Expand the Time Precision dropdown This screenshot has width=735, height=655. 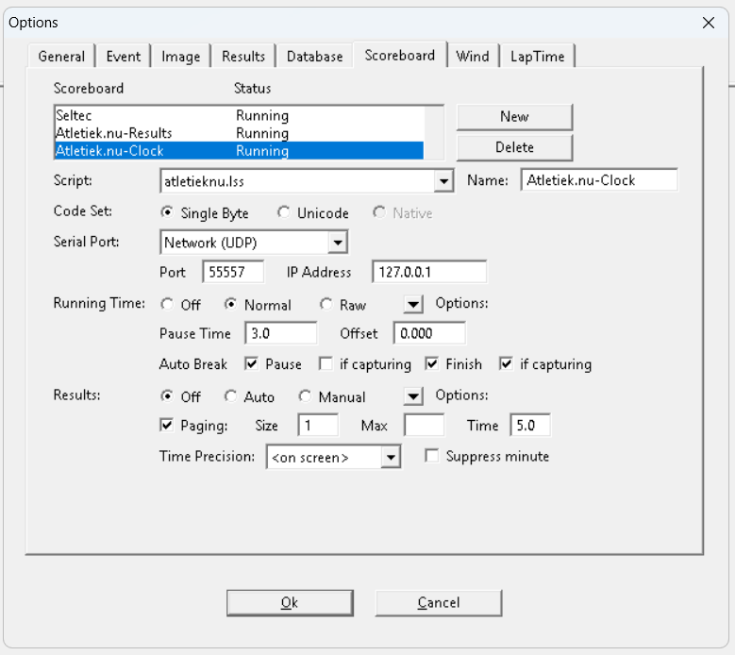tap(390, 457)
